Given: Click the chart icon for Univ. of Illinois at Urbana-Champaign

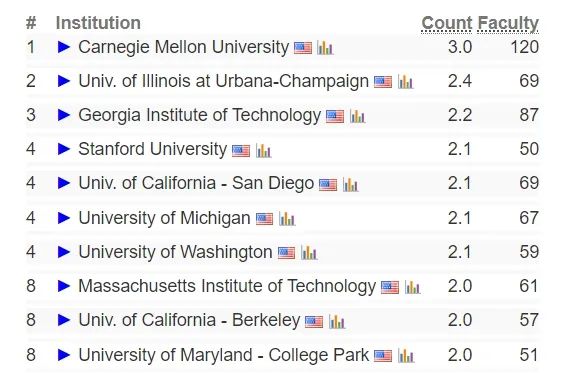Looking at the screenshot, I should 406,82.
